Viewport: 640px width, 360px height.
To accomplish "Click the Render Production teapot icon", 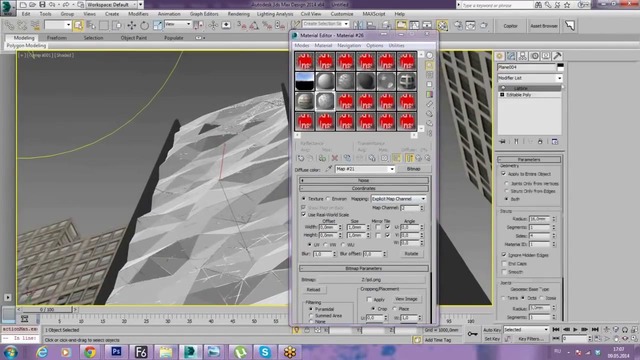I will (484, 25).
